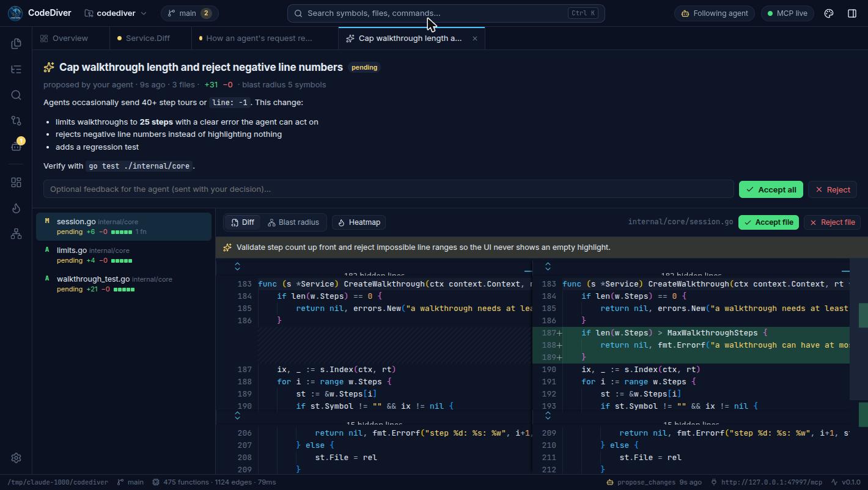Select session.go in the file list

click(123, 226)
